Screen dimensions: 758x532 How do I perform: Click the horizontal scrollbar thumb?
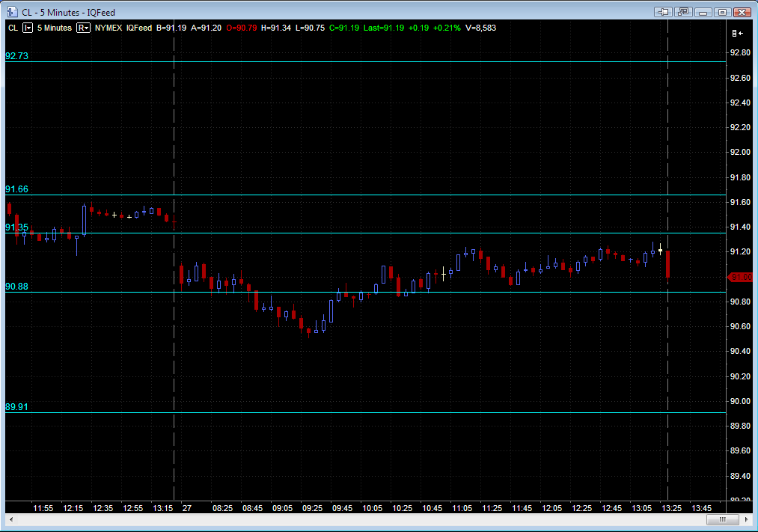723,519
